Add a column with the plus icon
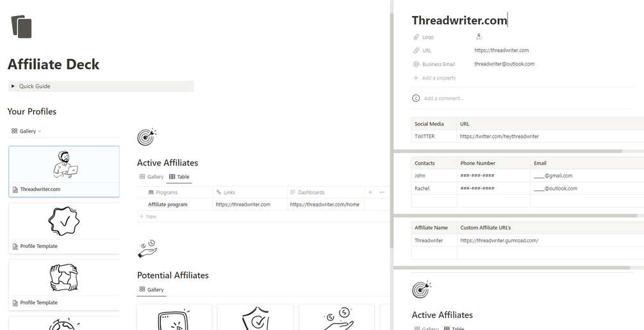Viewport: 644px width, 330px height. point(370,192)
